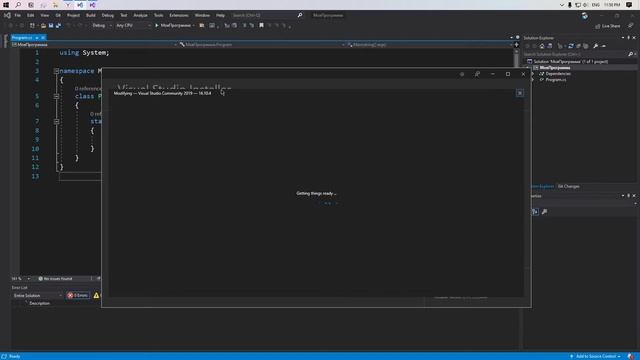Click the Live Share button
The height and width of the screenshot is (360, 640).
pos(608,26)
